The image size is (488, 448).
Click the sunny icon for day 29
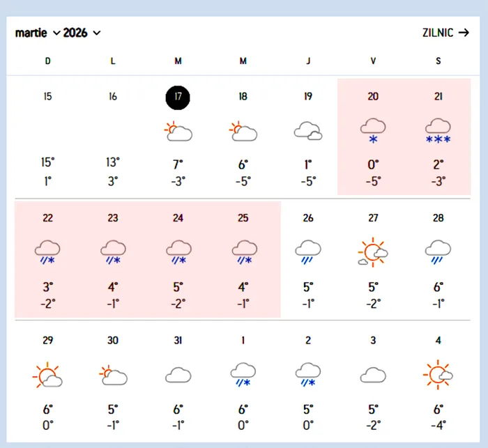click(x=47, y=376)
